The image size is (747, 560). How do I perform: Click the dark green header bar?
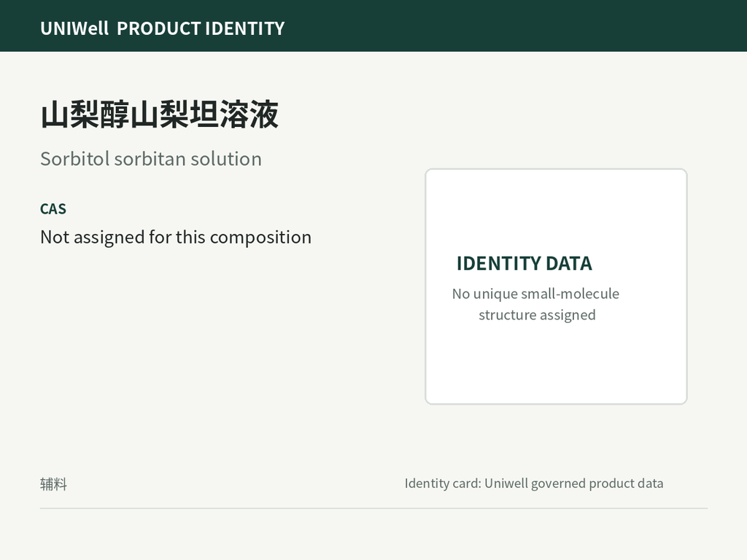(373, 26)
